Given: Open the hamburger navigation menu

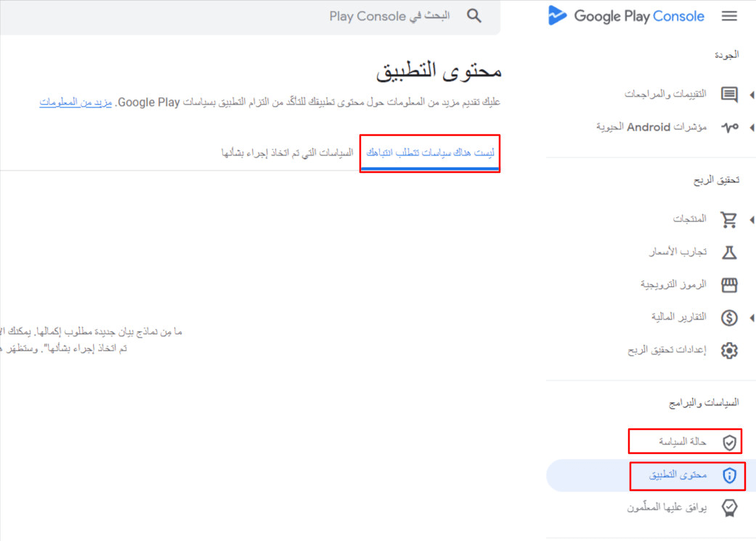Looking at the screenshot, I should pos(729,16).
